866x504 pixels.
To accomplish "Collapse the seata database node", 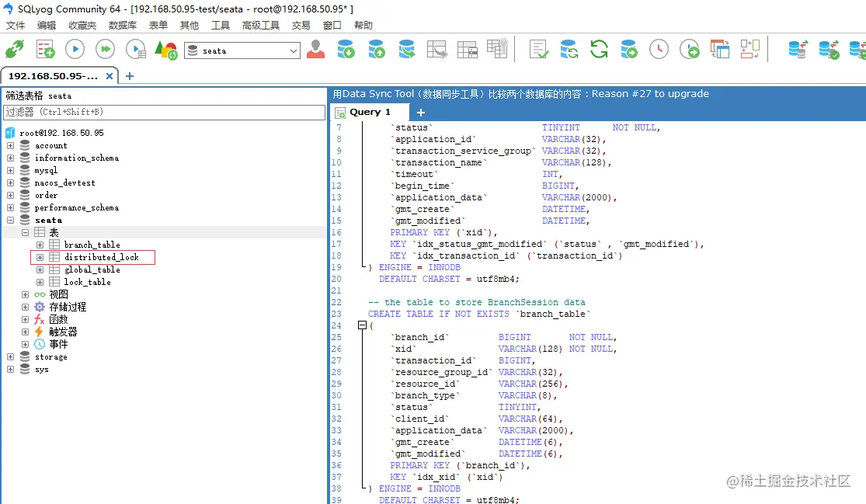I will coord(11,221).
